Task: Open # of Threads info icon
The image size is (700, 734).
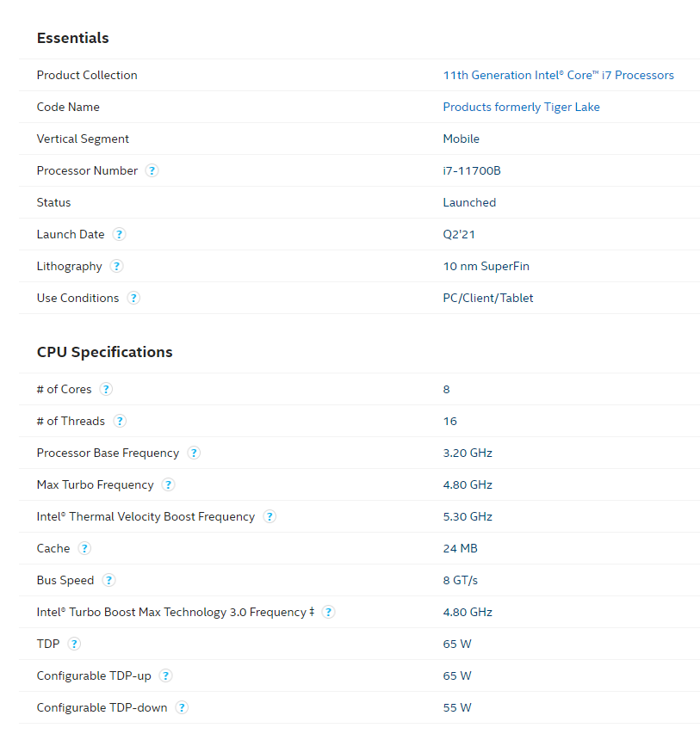Action: tap(120, 421)
